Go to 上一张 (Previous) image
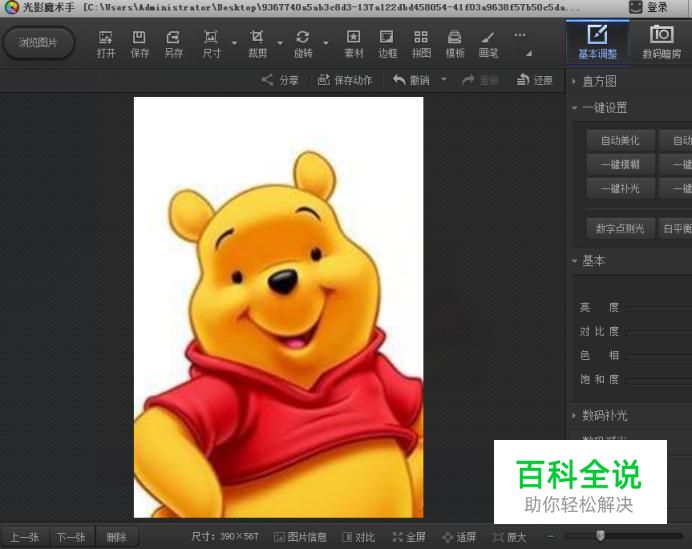This screenshot has height=549, width=692. click(x=25, y=537)
